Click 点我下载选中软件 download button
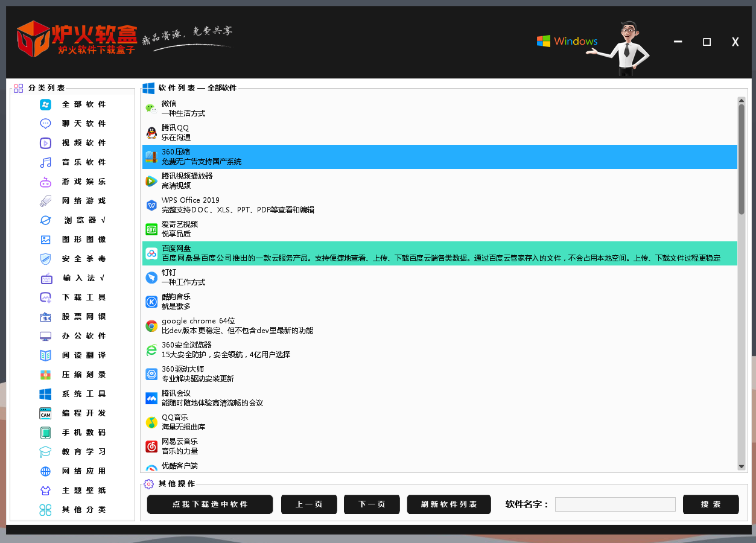This screenshot has width=756, height=543. click(x=210, y=504)
